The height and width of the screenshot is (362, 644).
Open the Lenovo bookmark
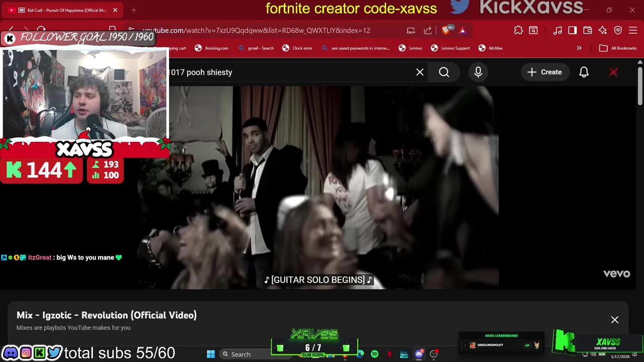[411, 48]
